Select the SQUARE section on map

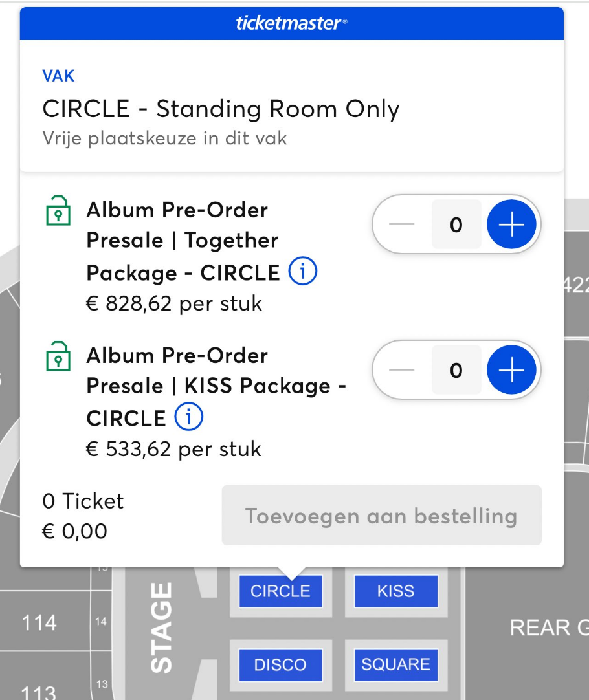(x=395, y=664)
